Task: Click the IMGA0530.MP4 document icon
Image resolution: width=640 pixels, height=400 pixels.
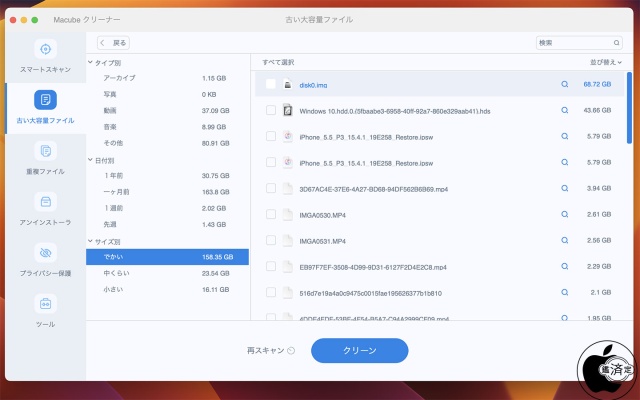Action: 288,214
